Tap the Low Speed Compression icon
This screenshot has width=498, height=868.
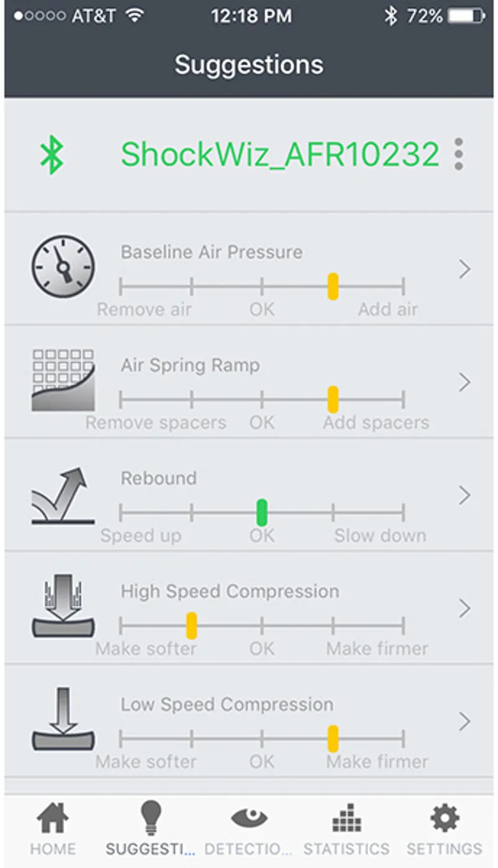coord(63,720)
